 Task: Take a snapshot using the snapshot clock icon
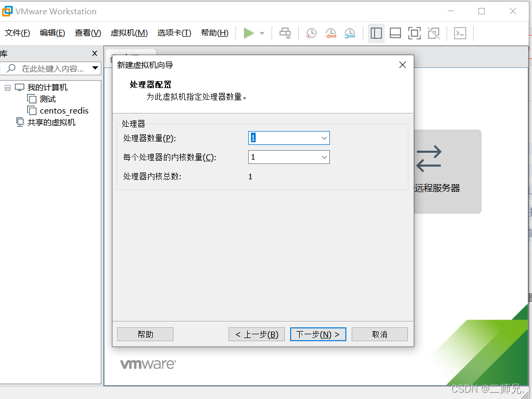[311, 33]
